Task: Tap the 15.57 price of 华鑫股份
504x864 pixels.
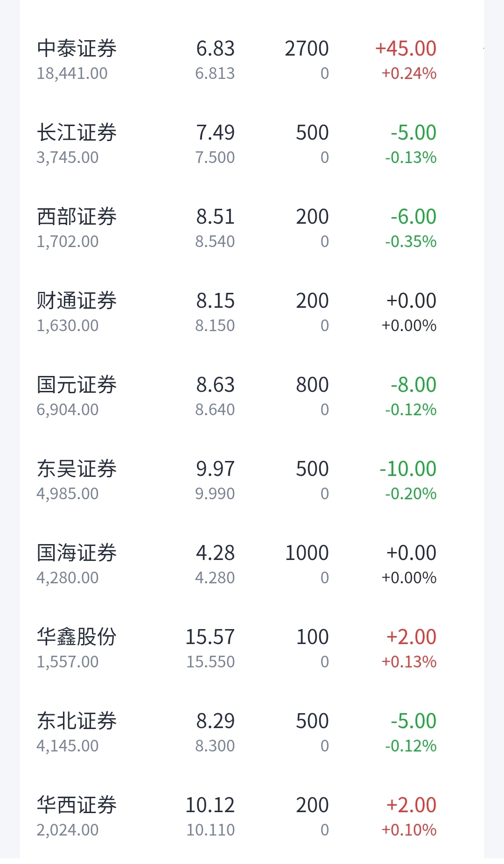Action: pyautogui.click(x=210, y=637)
